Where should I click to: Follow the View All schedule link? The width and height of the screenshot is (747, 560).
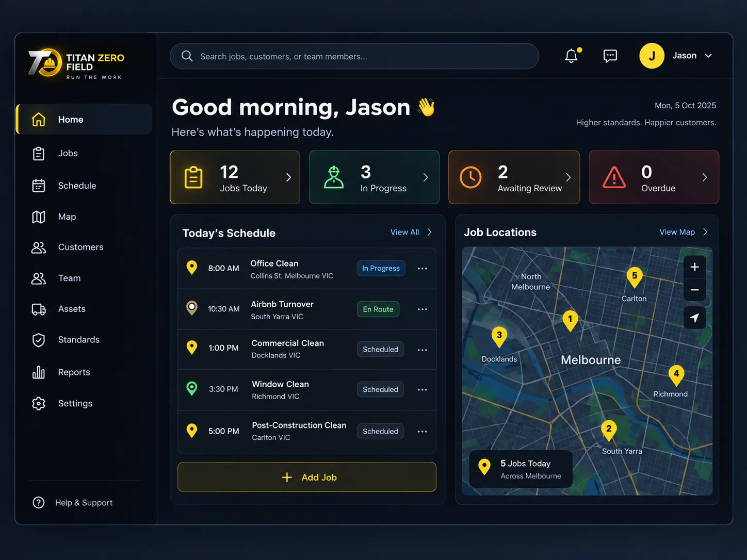point(411,232)
